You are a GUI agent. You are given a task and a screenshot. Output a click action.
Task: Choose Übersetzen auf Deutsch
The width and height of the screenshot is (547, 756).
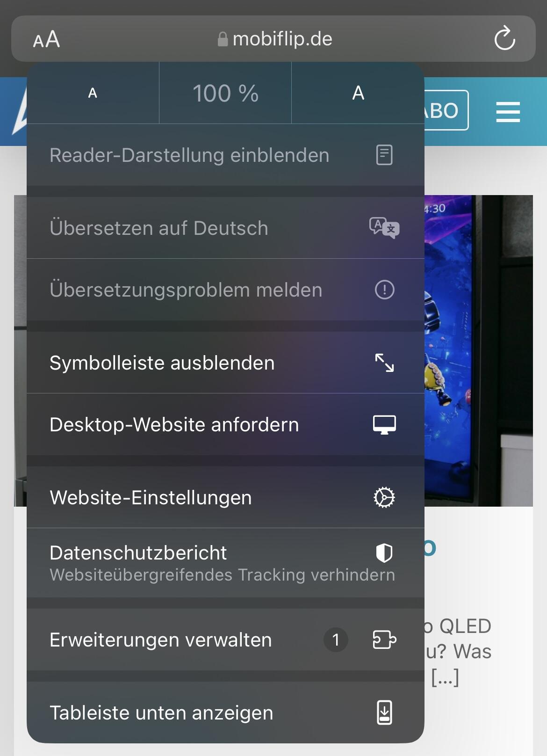[x=159, y=228]
